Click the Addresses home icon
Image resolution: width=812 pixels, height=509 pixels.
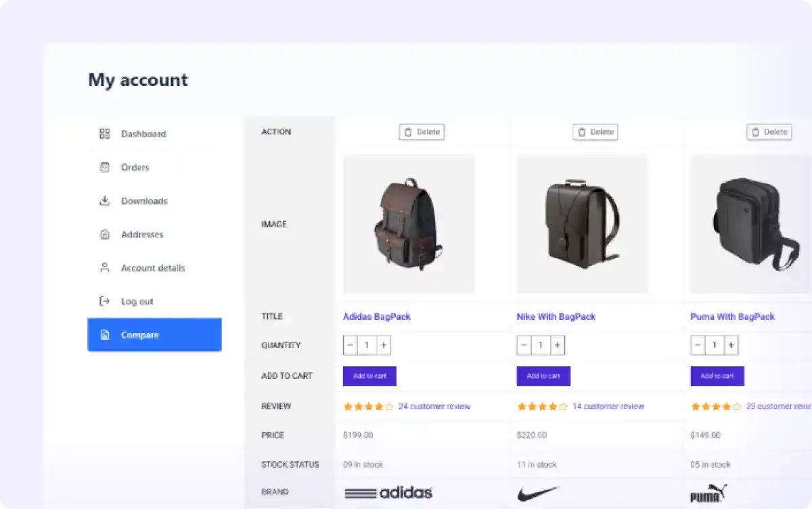click(104, 234)
